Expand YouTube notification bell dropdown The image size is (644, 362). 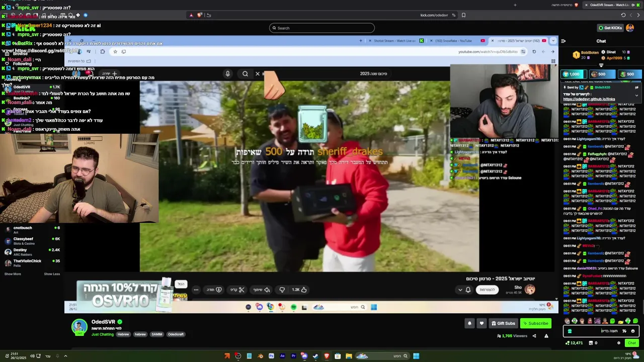[x=460, y=290]
